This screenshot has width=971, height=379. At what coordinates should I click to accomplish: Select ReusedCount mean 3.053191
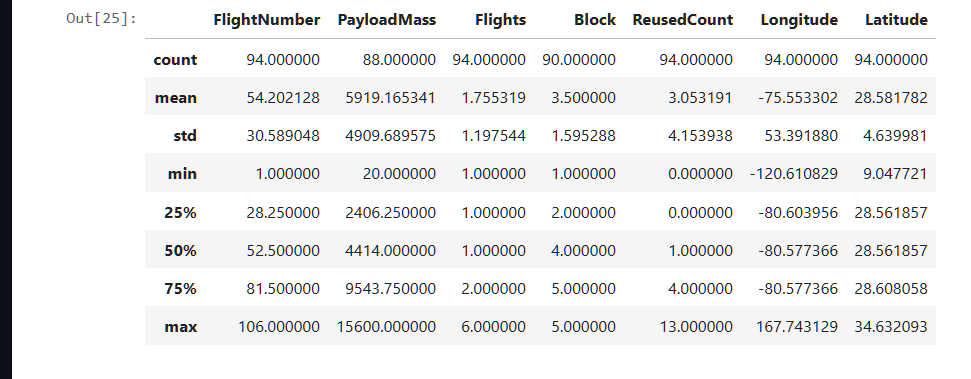tap(700, 98)
